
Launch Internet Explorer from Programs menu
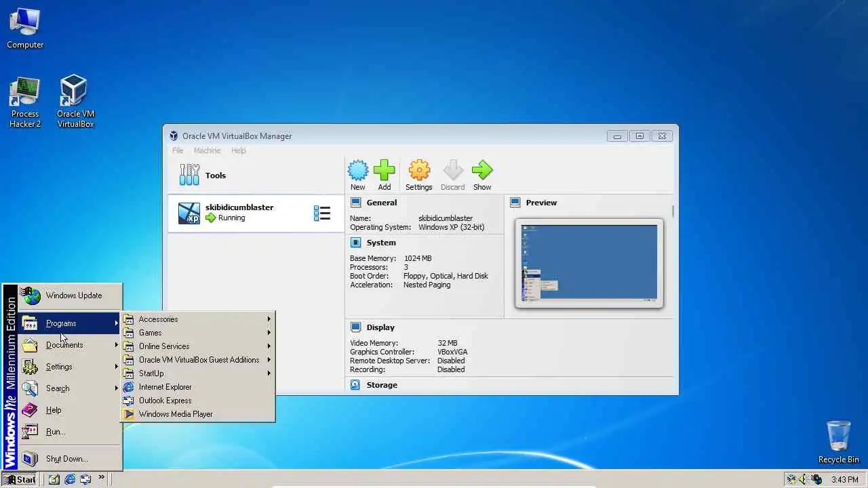point(198,387)
